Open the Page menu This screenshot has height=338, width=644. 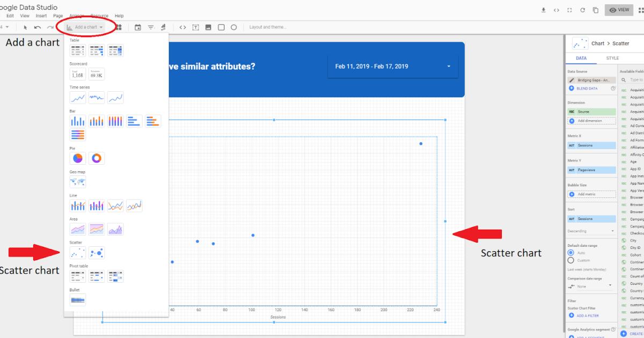point(58,16)
